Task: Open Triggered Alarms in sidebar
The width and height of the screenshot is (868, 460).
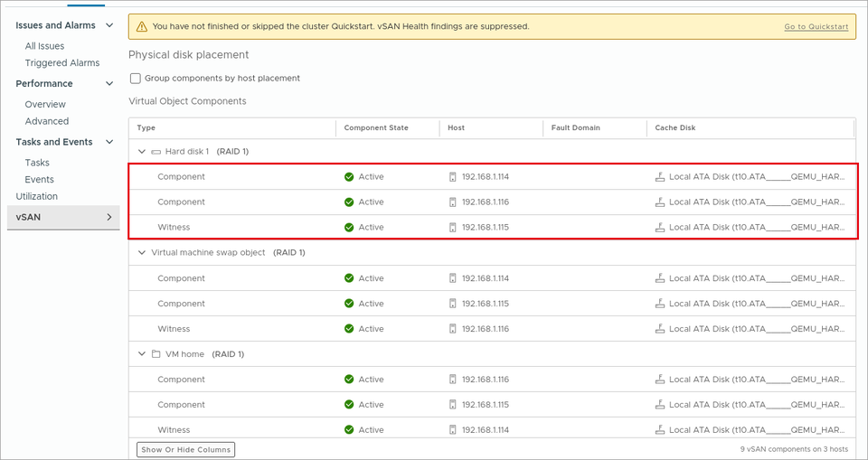Action: click(x=62, y=63)
